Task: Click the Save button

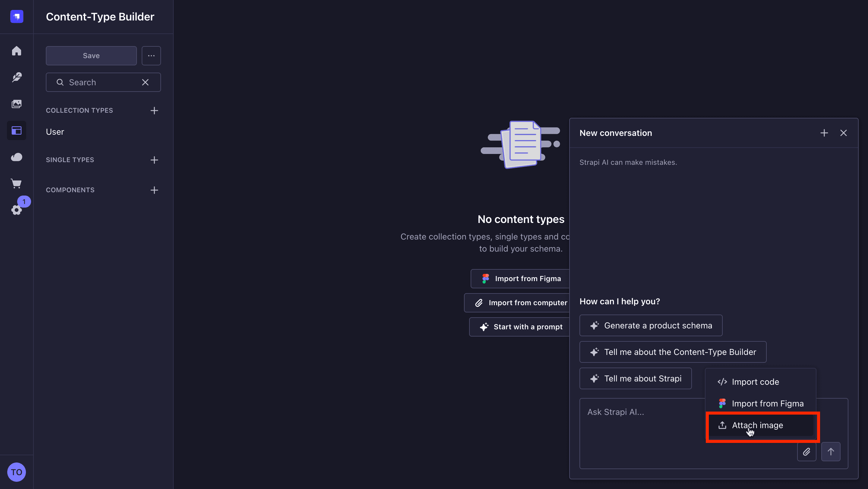Action: (x=91, y=55)
